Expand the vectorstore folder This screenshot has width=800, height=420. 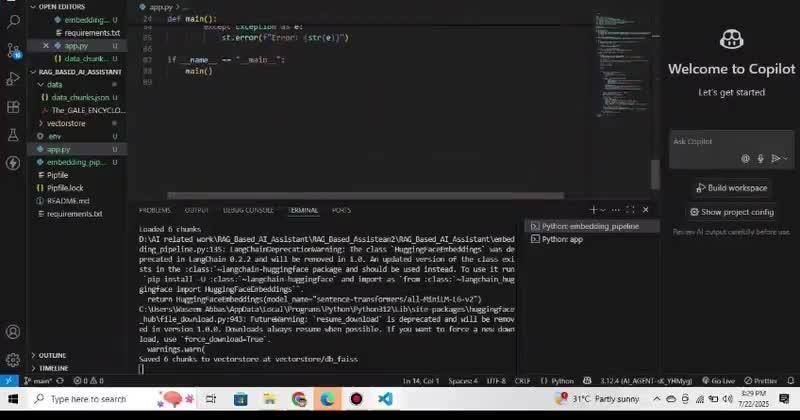click(x=41, y=123)
